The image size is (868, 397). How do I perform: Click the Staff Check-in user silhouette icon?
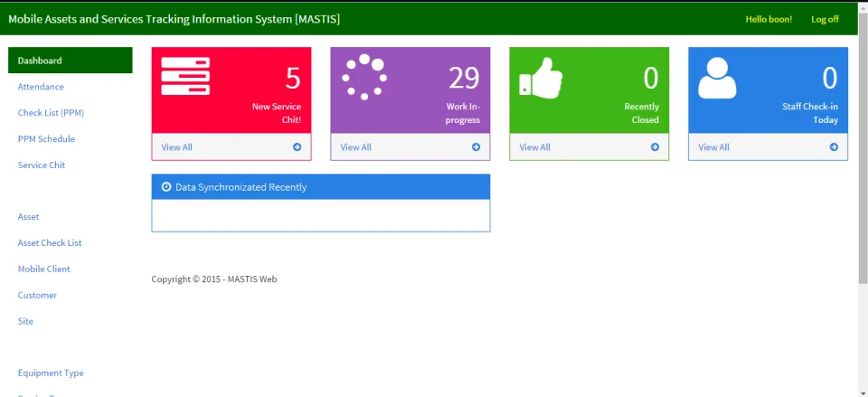[x=717, y=78]
